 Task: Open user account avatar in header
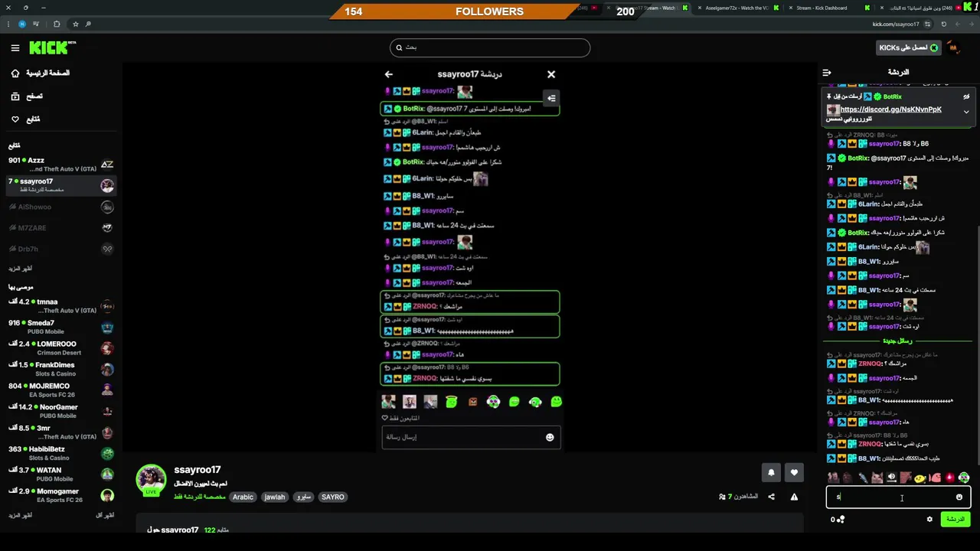point(953,47)
